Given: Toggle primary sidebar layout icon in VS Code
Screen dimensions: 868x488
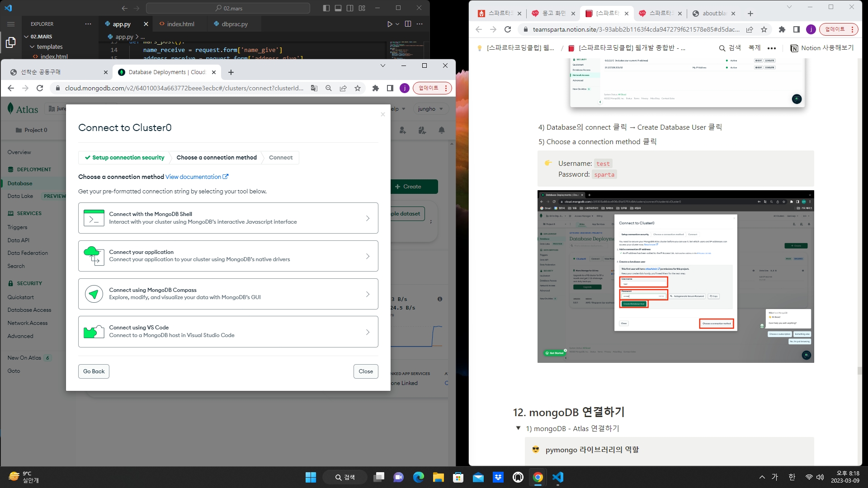Looking at the screenshot, I should point(327,8).
